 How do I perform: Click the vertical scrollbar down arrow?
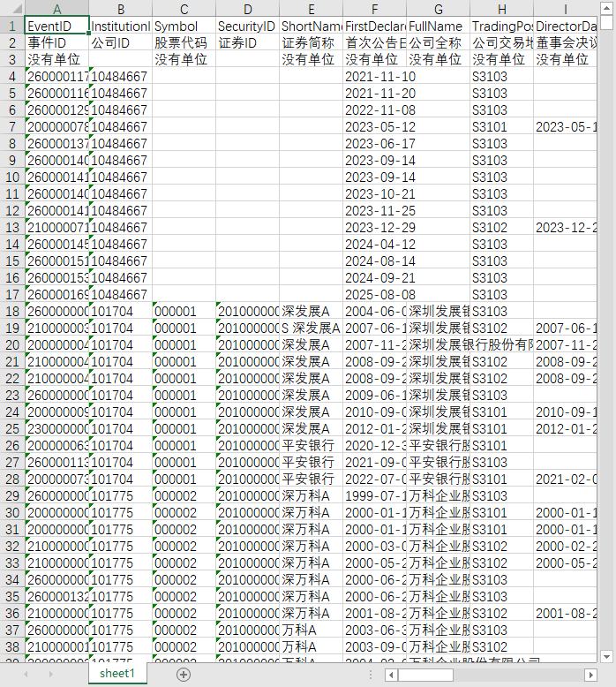[x=606, y=656]
